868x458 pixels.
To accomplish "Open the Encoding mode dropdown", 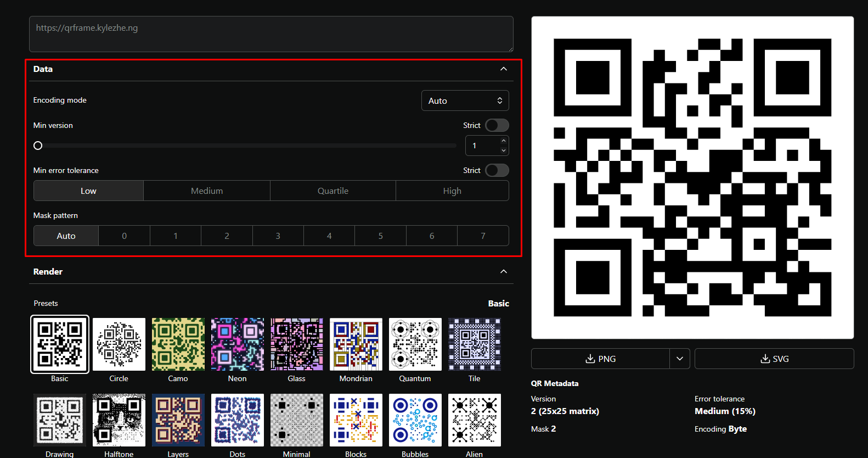I will click(x=465, y=100).
